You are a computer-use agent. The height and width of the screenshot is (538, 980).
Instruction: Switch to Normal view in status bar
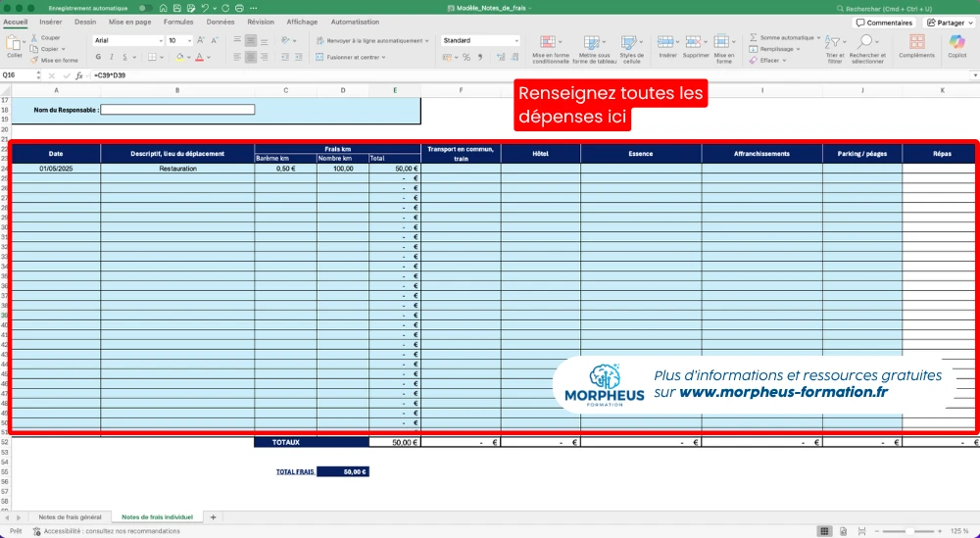(x=824, y=531)
